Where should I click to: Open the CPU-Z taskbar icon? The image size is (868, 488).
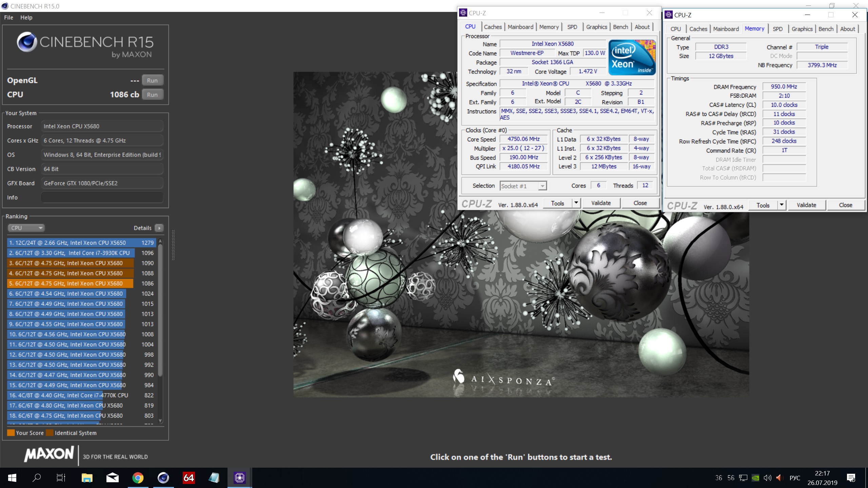239,478
